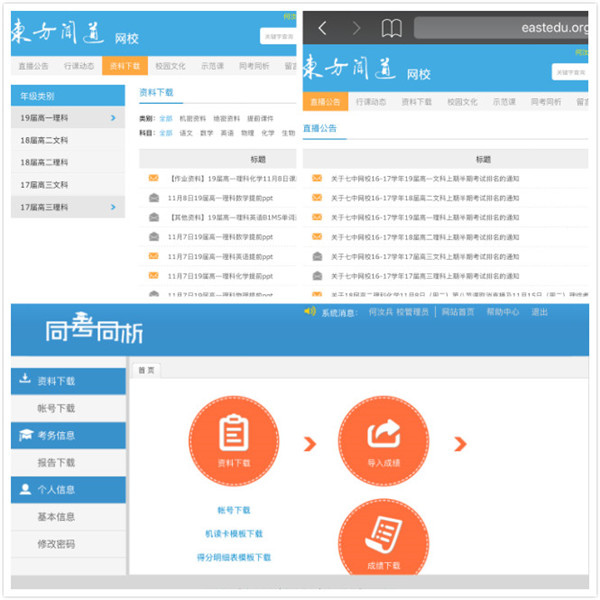
Task: Click the speaker icon beside 系统消息
Action: click(x=309, y=312)
